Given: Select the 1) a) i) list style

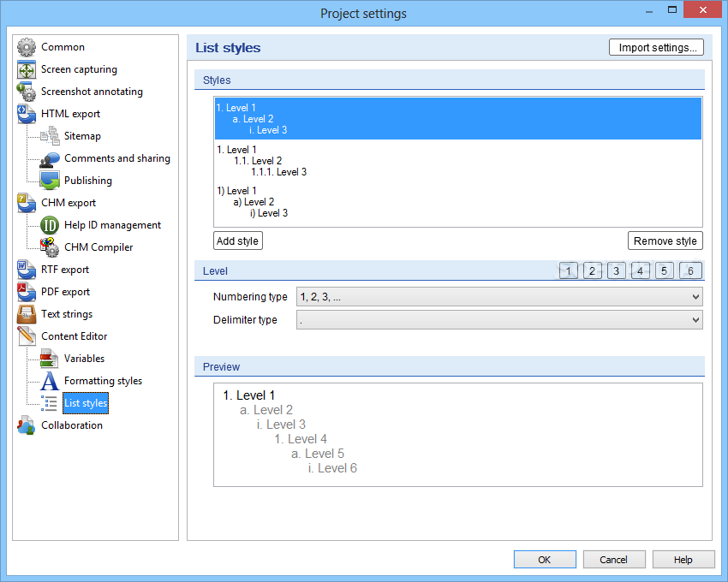Looking at the screenshot, I should pyautogui.click(x=458, y=202).
